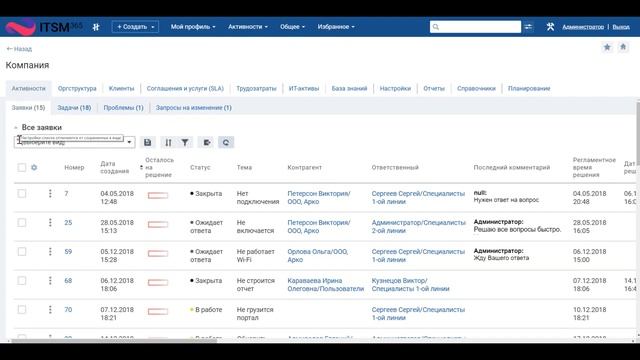Tick the checkbox for request 68
The height and width of the screenshot is (360, 640).
click(x=22, y=280)
